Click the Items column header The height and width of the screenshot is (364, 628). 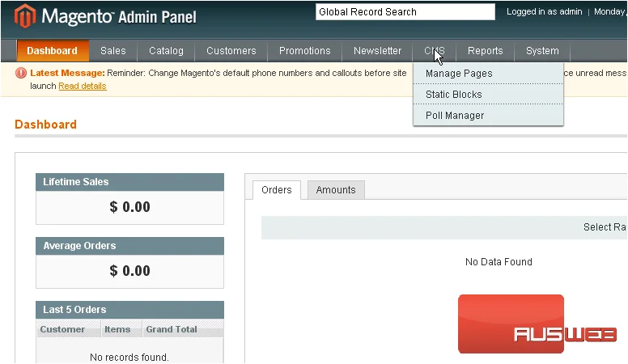pyautogui.click(x=121, y=329)
